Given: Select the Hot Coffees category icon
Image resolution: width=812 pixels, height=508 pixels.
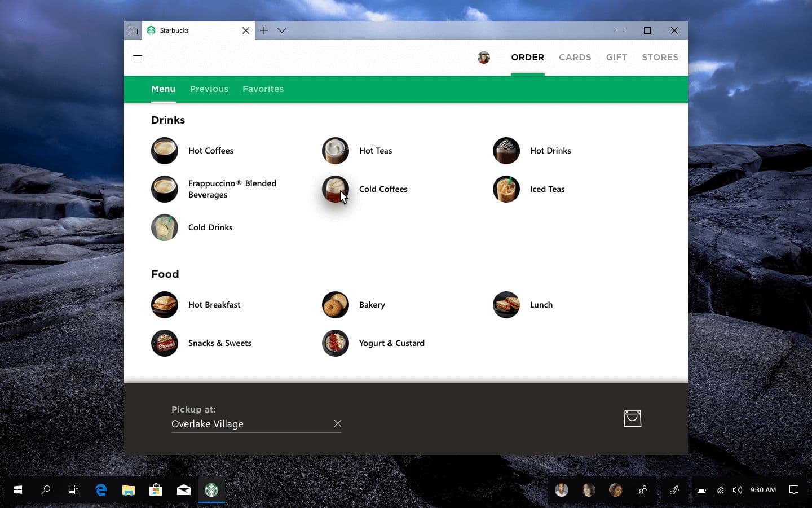Looking at the screenshot, I should pyautogui.click(x=165, y=151).
